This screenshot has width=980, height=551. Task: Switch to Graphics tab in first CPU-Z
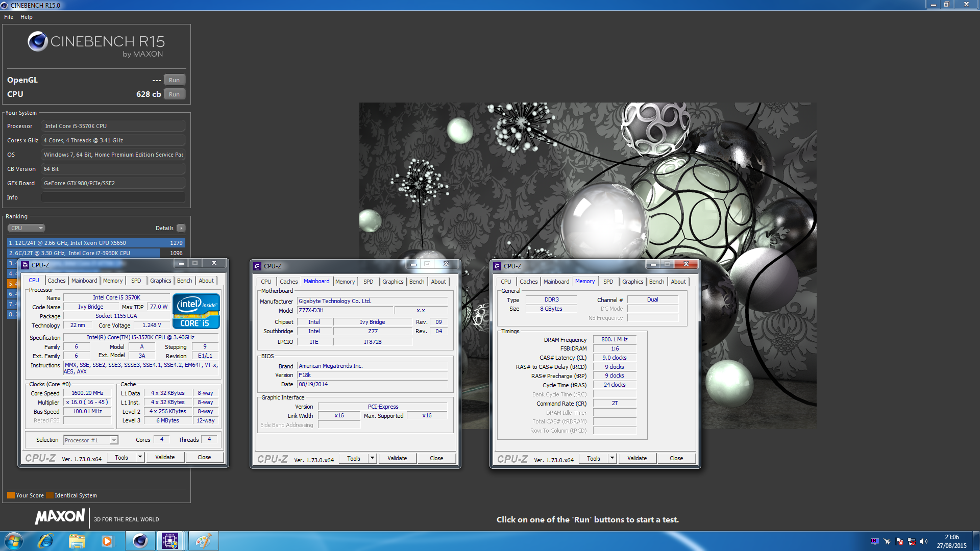(x=161, y=281)
